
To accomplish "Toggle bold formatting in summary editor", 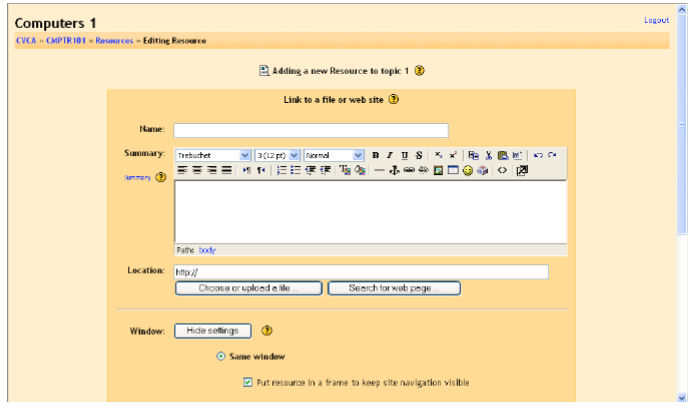I will point(376,155).
